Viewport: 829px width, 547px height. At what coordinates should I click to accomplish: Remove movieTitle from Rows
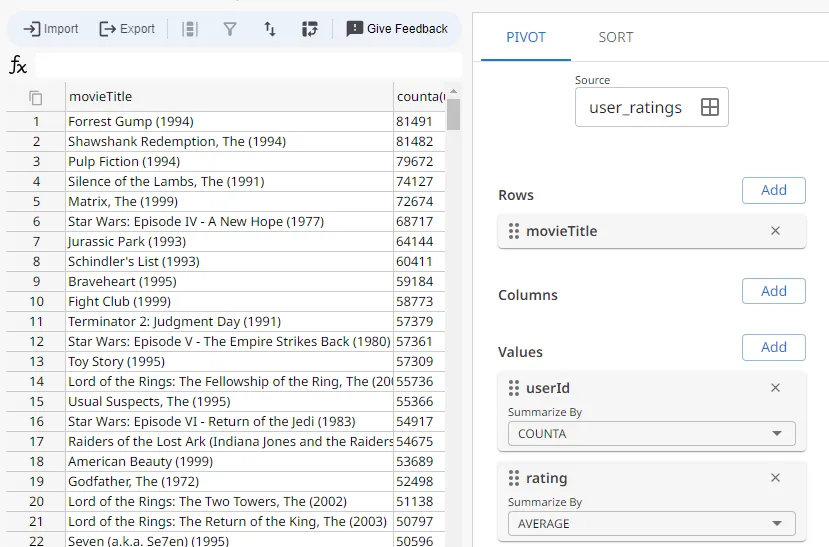775,231
